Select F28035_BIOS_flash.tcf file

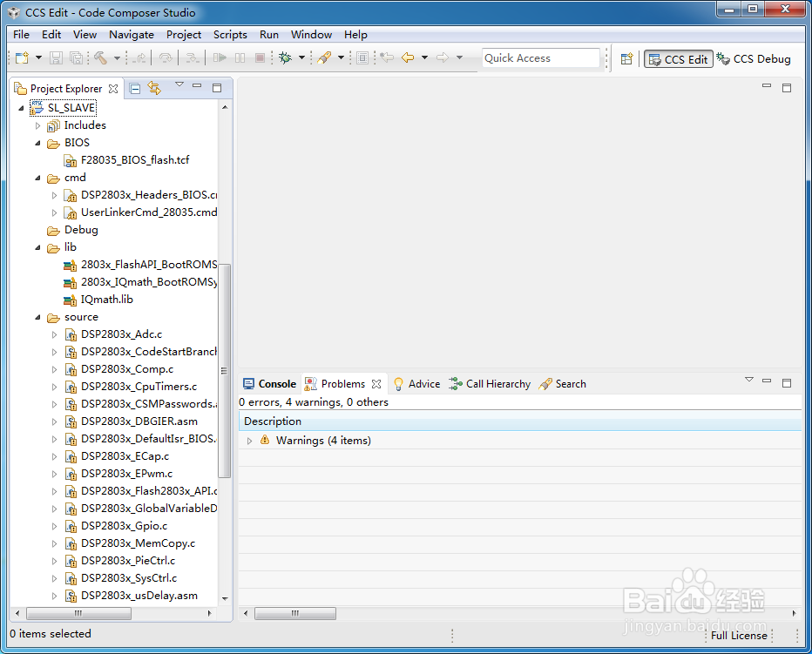coord(135,160)
